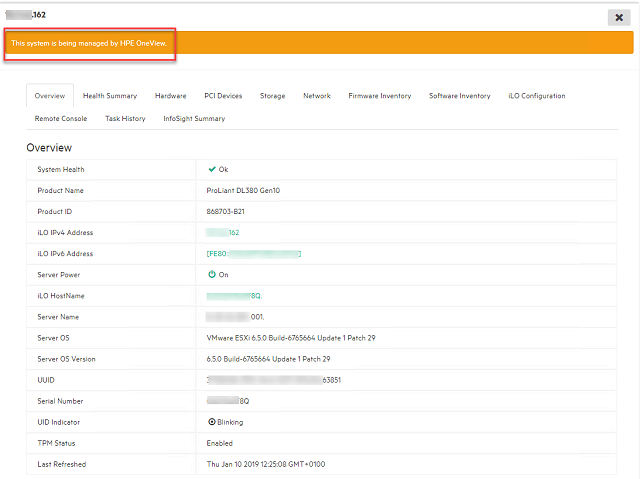View the Software Inventory tab

[x=460, y=96]
